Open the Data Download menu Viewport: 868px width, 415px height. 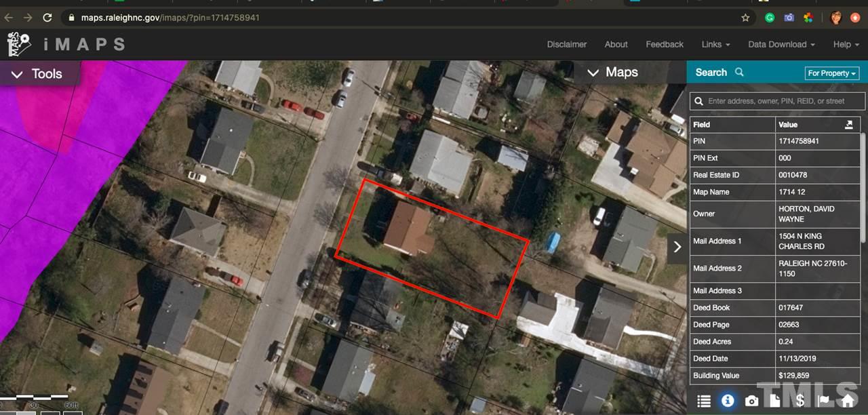781,44
